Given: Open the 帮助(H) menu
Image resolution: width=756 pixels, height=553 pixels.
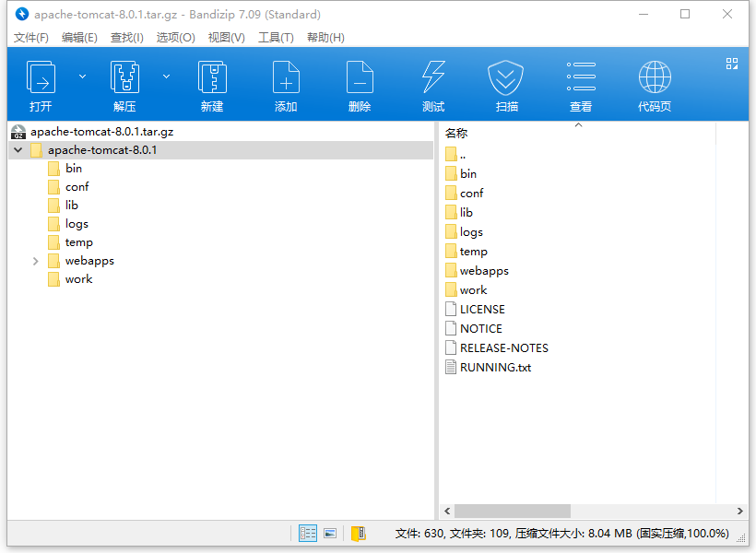Looking at the screenshot, I should coord(326,38).
